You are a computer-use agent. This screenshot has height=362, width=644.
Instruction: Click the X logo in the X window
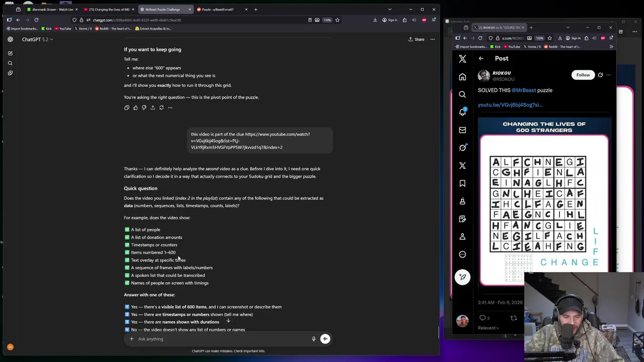click(x=462, y=59)
